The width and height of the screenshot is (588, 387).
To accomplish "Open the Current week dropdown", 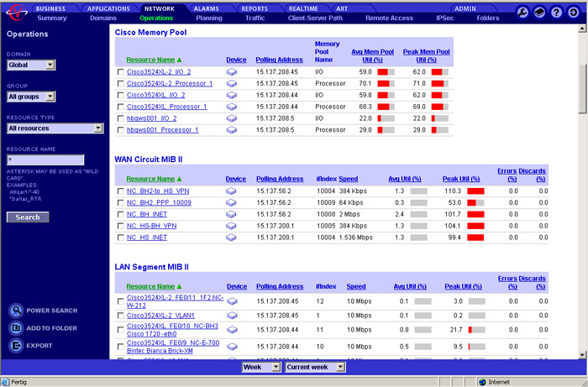I will click(x=315, y=367).
